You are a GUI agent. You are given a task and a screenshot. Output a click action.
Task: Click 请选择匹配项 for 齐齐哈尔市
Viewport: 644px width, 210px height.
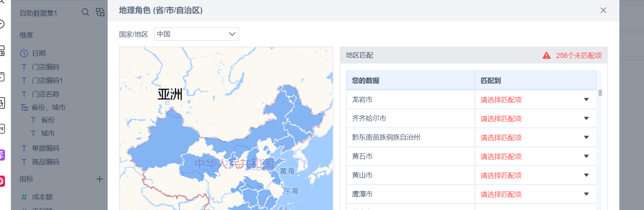click(x=501, y=119)
